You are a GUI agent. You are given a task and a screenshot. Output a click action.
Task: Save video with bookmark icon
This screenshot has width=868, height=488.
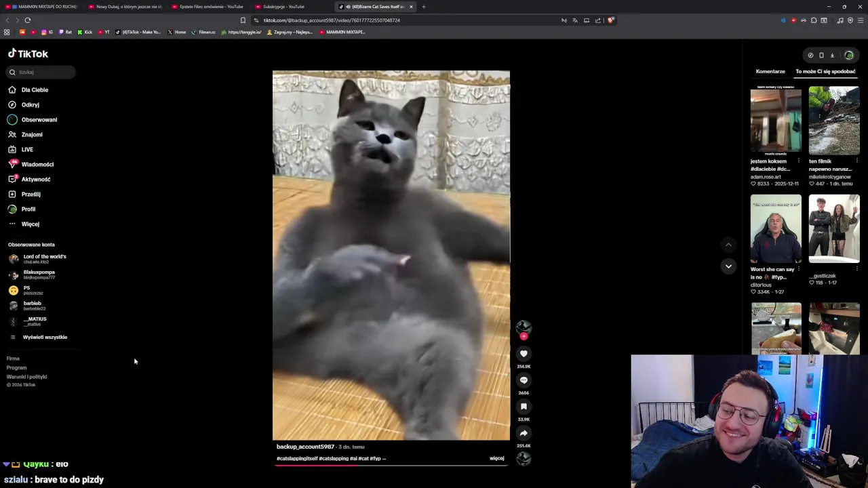tap(524, 406)
